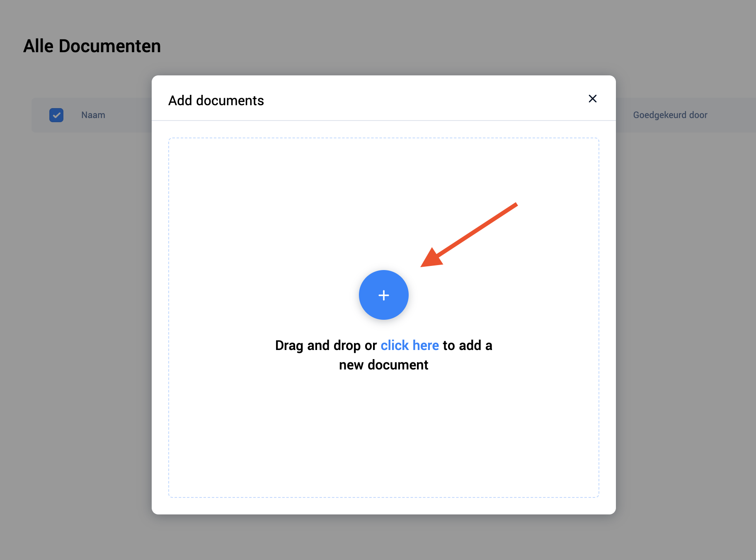Click the "Drag and drop or" text
Screen dimensions: 756x560
pos(326,345)
